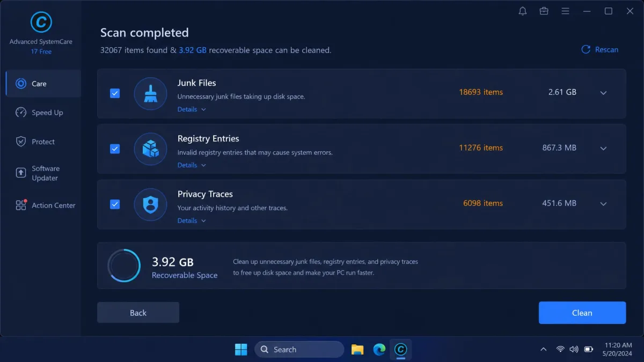Click the 11276 items count

click(481, 147)
